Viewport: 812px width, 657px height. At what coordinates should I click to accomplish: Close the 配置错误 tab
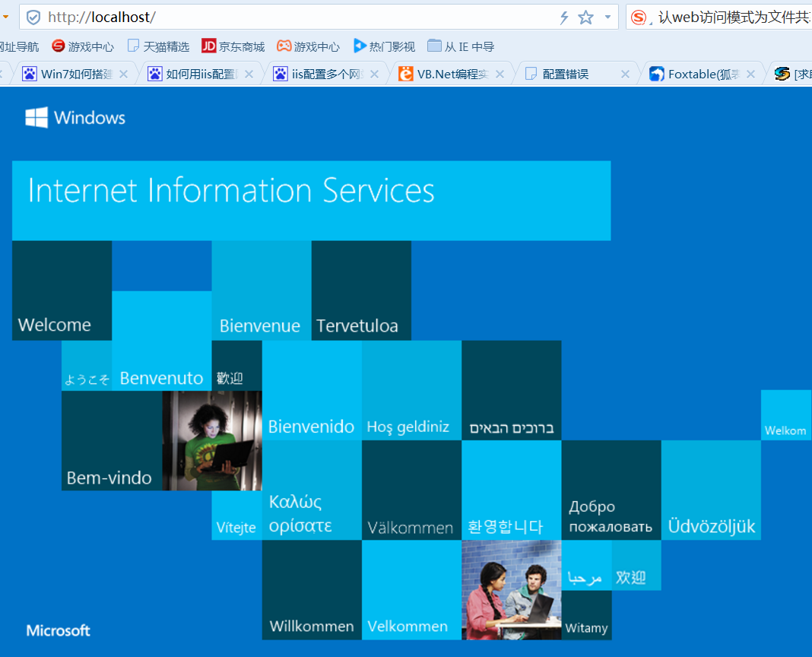coord(626,74)
